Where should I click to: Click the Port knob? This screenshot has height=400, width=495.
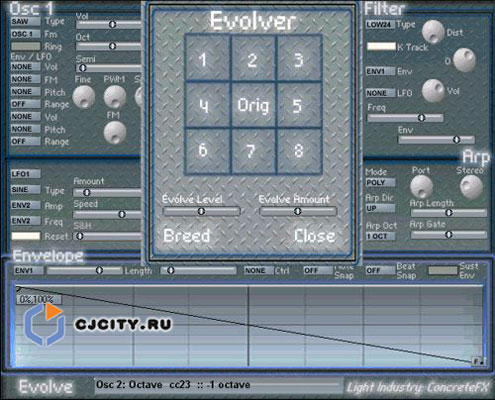421,187
